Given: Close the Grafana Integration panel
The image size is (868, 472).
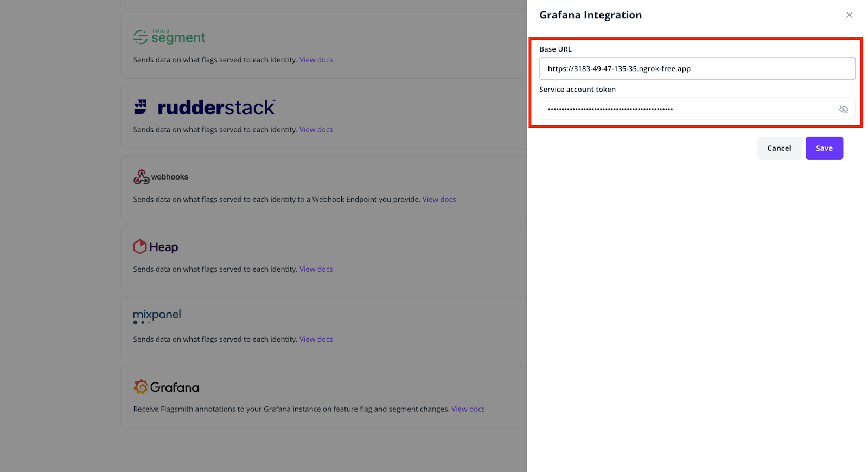Looking at the screenshot, I should point(850,15).
